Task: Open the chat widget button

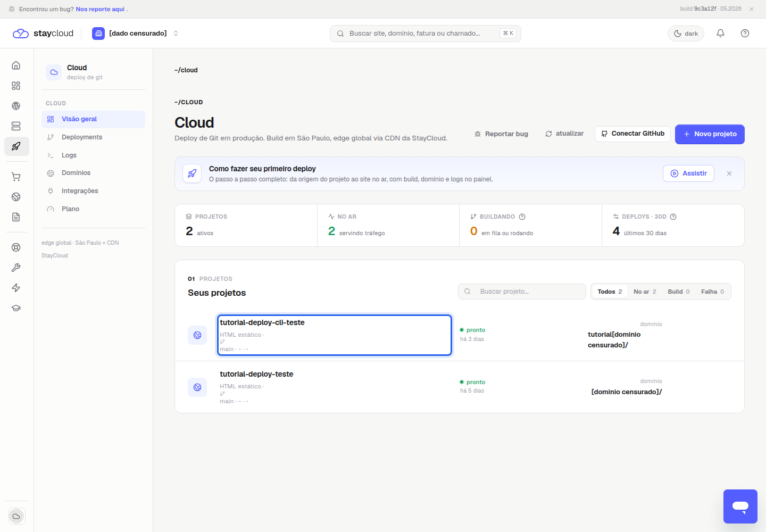Action: pos(740,506)
